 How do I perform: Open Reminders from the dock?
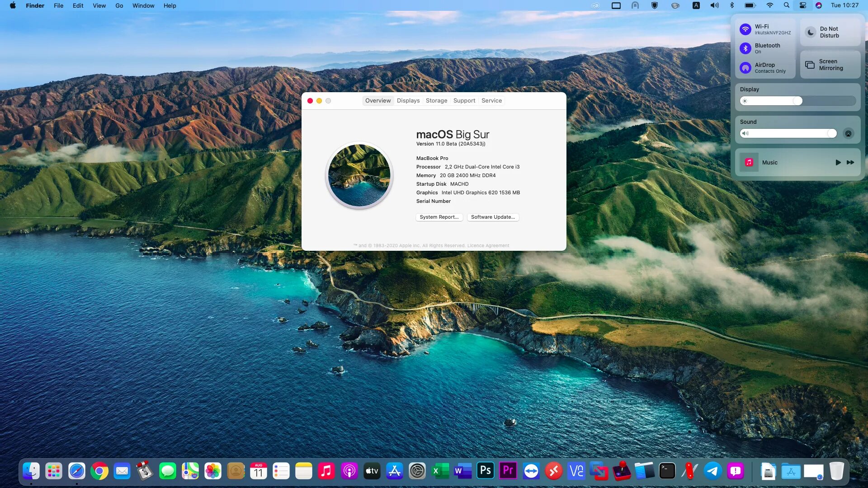pyautogui.click(x=281, y=471)
